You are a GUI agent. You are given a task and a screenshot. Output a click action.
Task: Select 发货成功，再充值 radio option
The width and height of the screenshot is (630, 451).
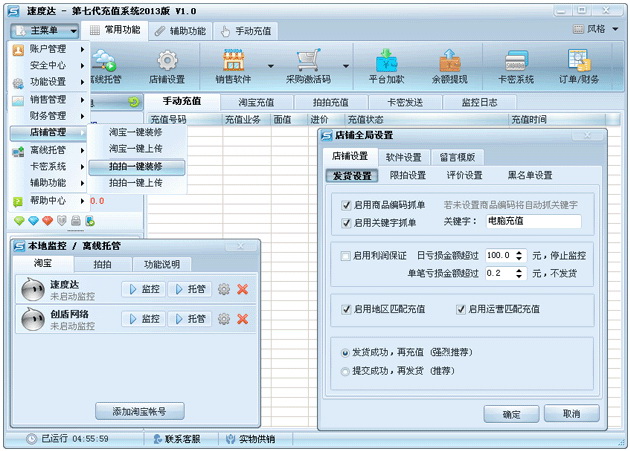point(345,353)
